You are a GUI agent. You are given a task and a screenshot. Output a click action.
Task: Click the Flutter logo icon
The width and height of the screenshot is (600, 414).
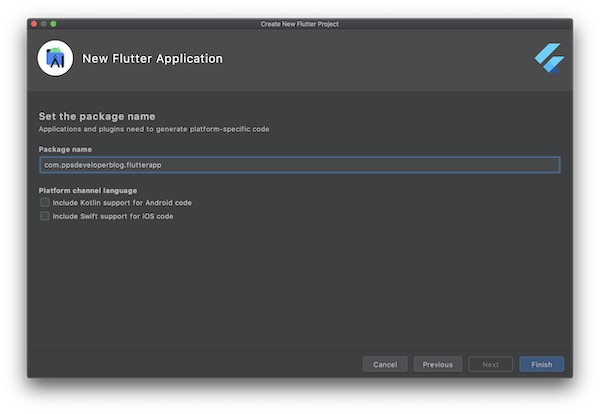[x=549, y=58]
